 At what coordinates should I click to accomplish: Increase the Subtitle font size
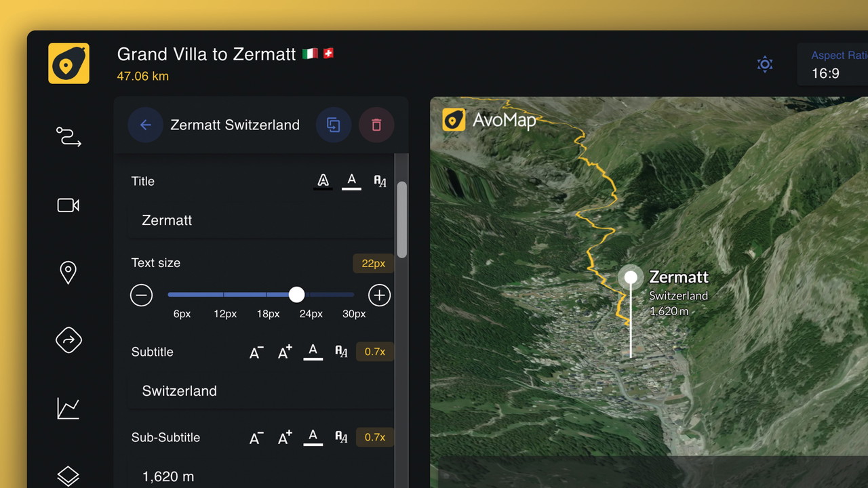click(285, 352)
